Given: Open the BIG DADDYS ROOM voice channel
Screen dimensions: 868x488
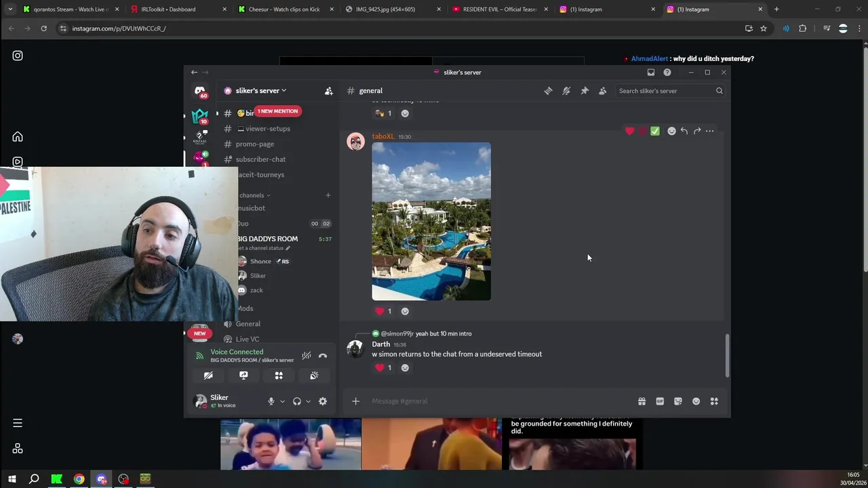Looking at the screenshot, I should (267, 239).
